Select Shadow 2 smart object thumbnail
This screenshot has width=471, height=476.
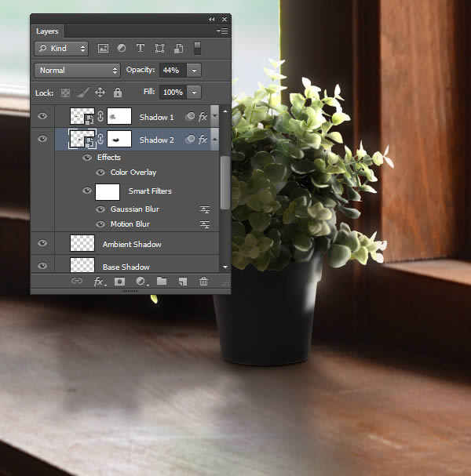click(82, 139)
